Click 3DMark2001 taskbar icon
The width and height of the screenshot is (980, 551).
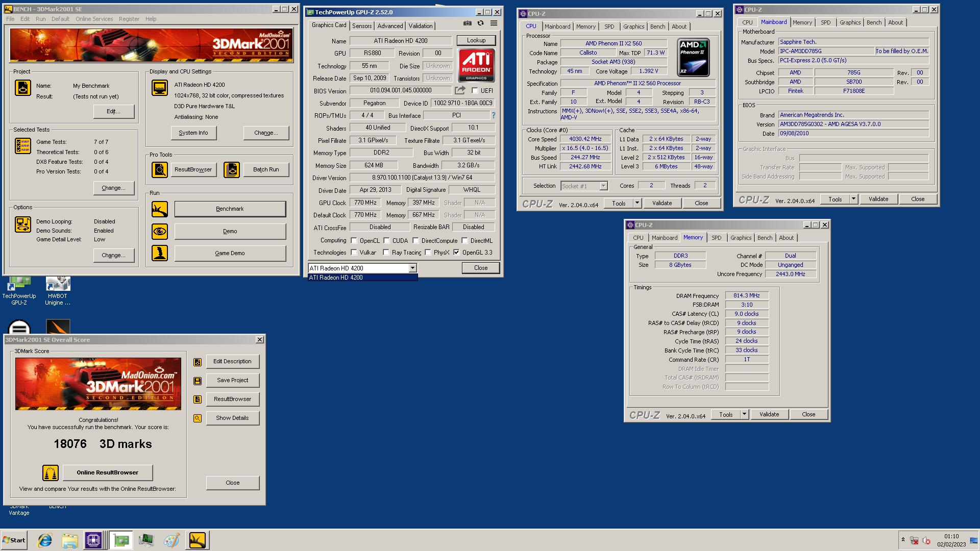(x=197, y=540)
